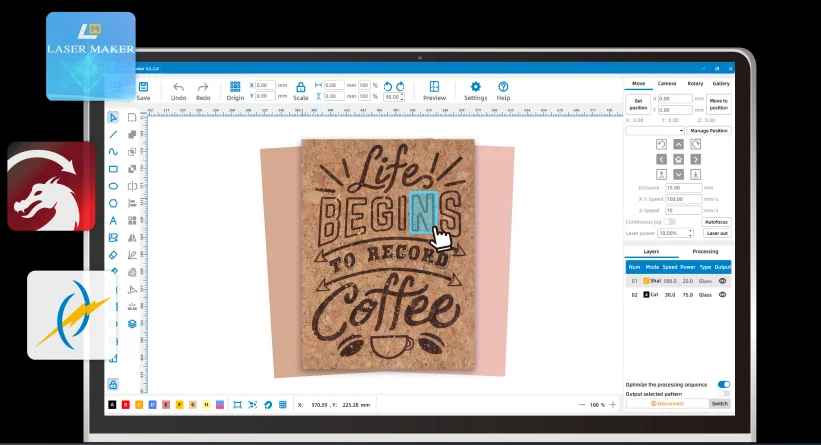
Task: Turn off Optimize the processing sequence
Action: pos(723,384)
